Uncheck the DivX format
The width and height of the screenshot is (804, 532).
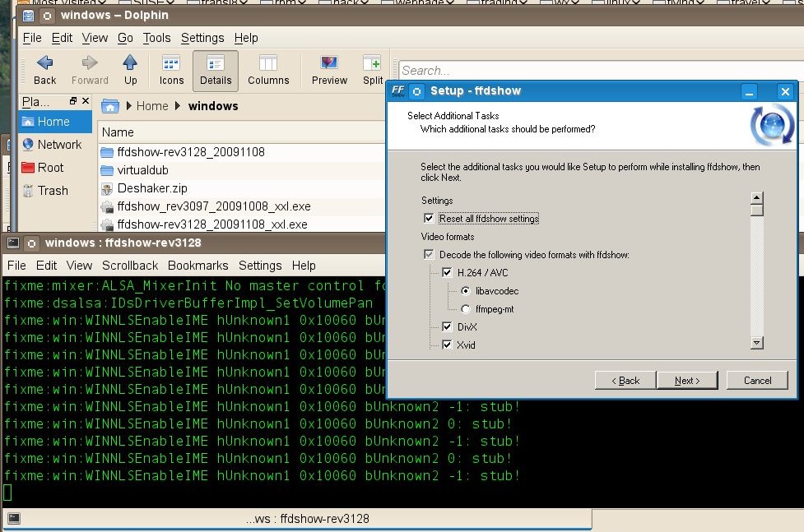tap(447, 326)
